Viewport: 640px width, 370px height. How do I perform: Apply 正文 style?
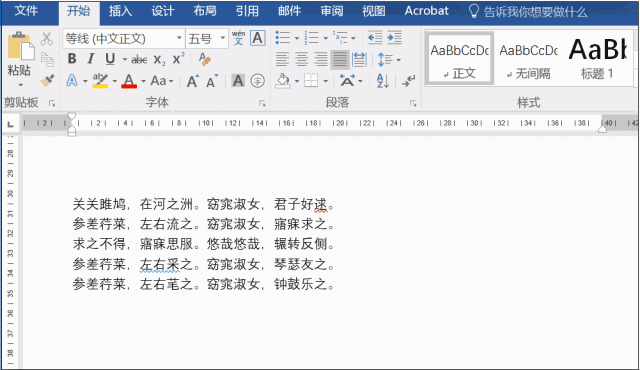pyautogui.click(x=460, y=59)
